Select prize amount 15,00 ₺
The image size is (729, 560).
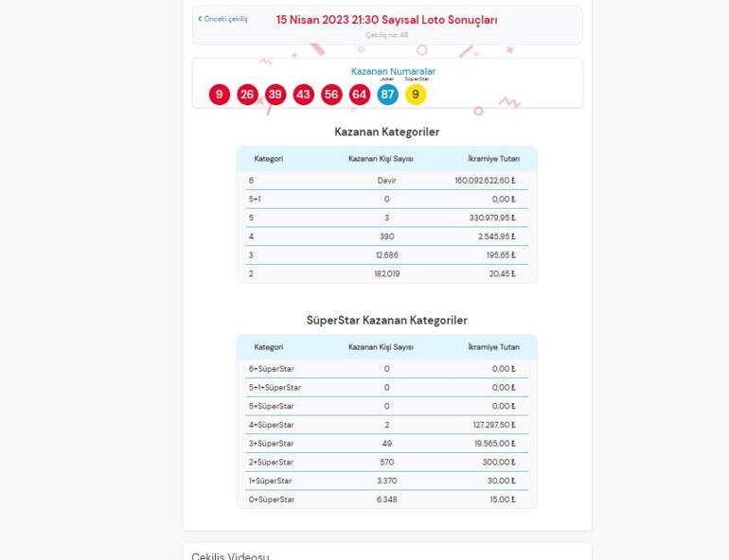(503, 499)
